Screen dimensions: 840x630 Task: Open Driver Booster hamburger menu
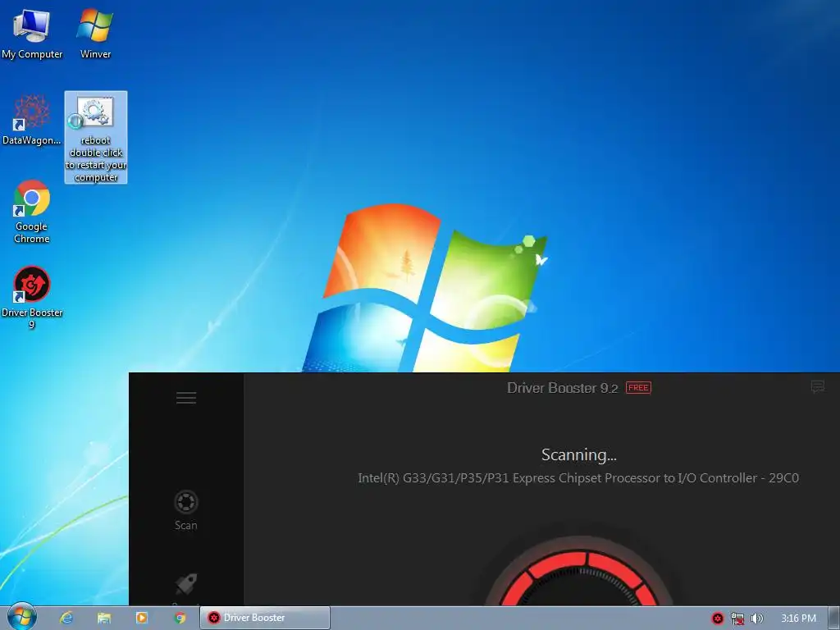186,398
